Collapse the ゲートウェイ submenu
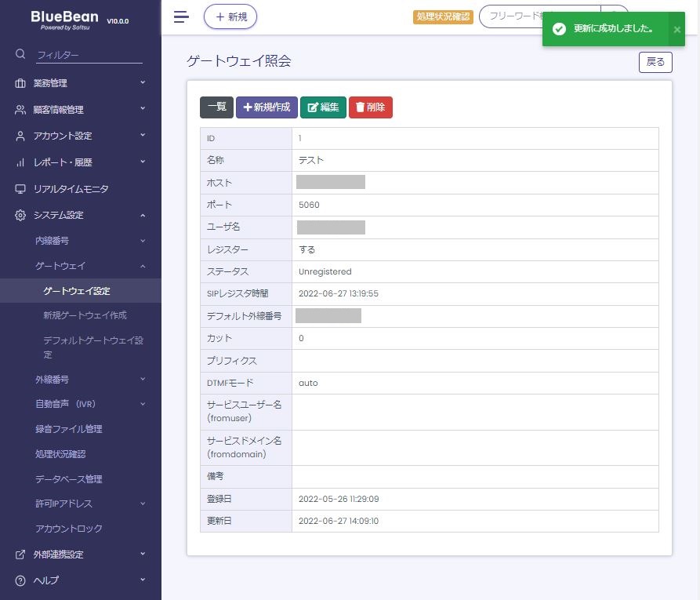700x600 pixels. click(80, 266)
